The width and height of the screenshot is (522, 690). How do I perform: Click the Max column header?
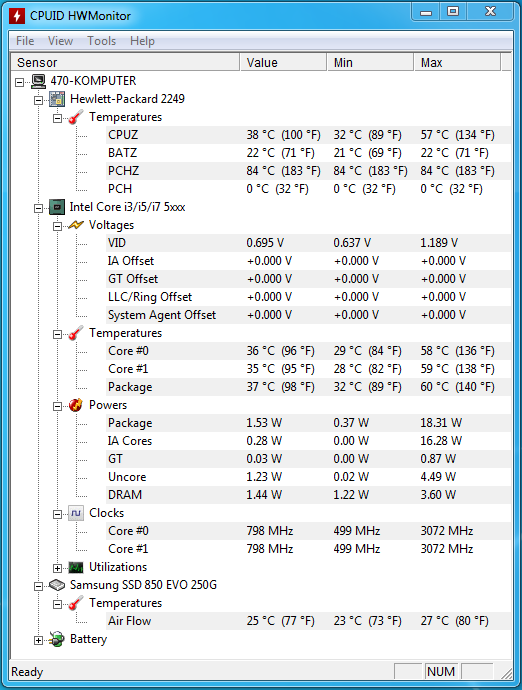click(x=457, y=62)
